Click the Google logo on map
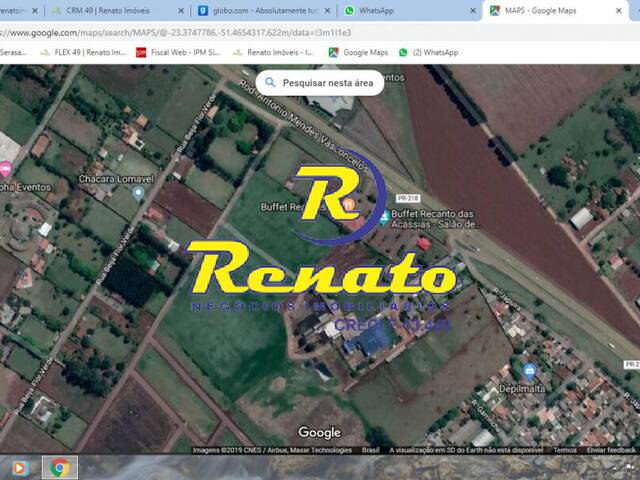 point(319,433)
